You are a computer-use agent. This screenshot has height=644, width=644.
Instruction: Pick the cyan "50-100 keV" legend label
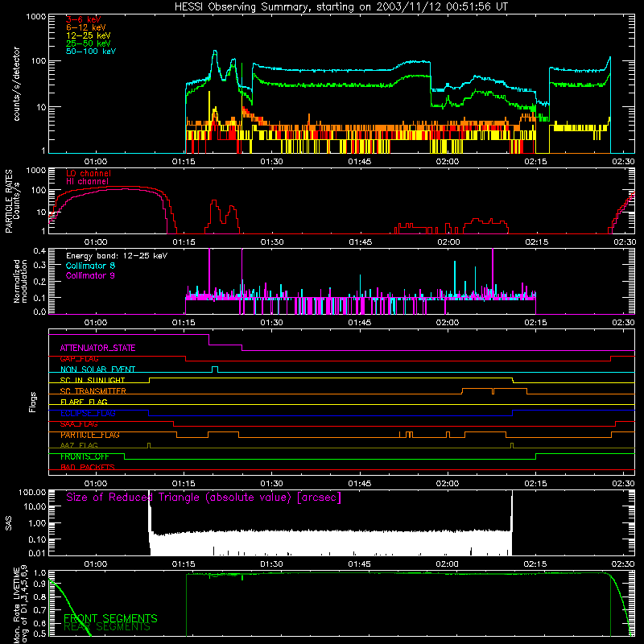click(90, 52)
